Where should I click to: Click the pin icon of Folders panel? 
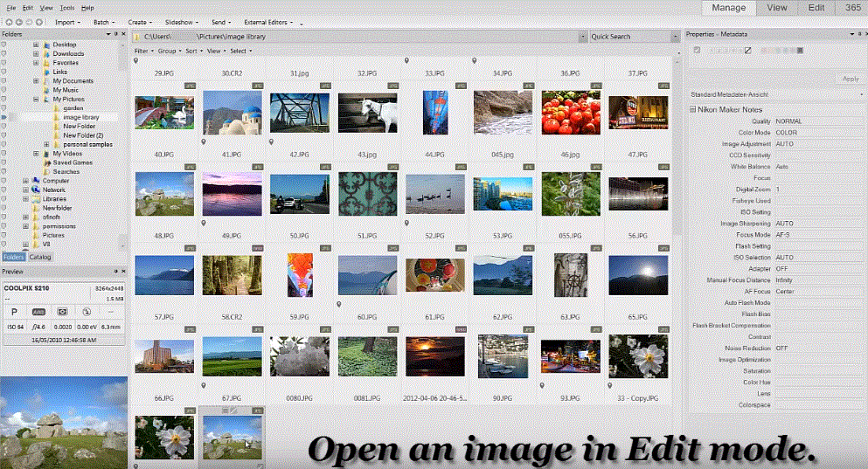coord(115,34)
